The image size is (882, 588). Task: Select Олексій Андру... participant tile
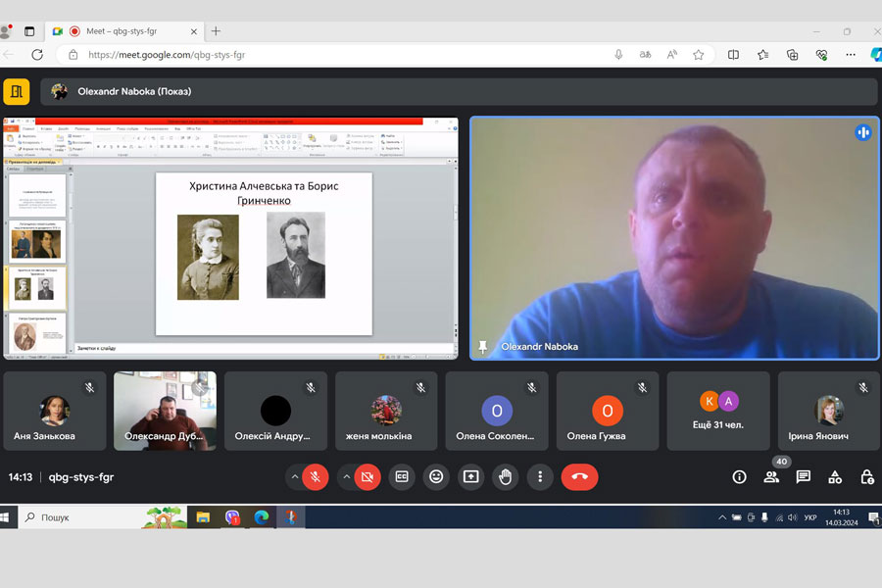point(275,411)
